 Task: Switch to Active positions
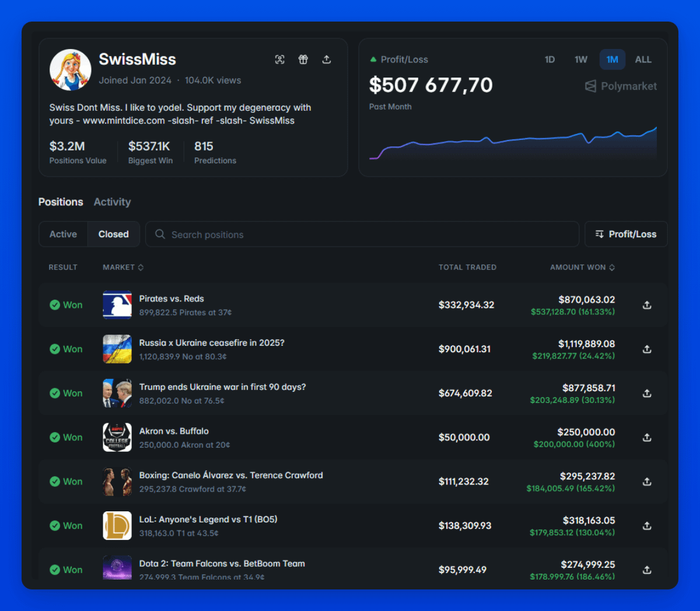pyautogui.click(x=63, y=234)
